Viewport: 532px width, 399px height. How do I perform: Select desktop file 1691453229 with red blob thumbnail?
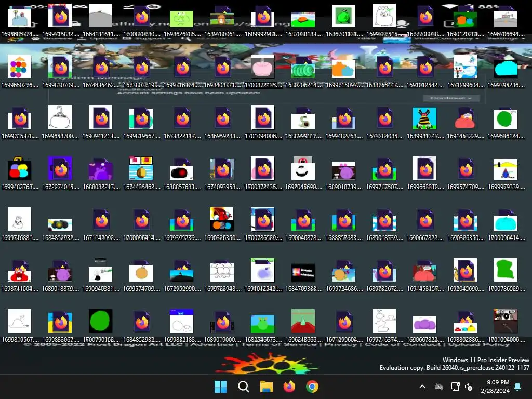pos(465,123)
